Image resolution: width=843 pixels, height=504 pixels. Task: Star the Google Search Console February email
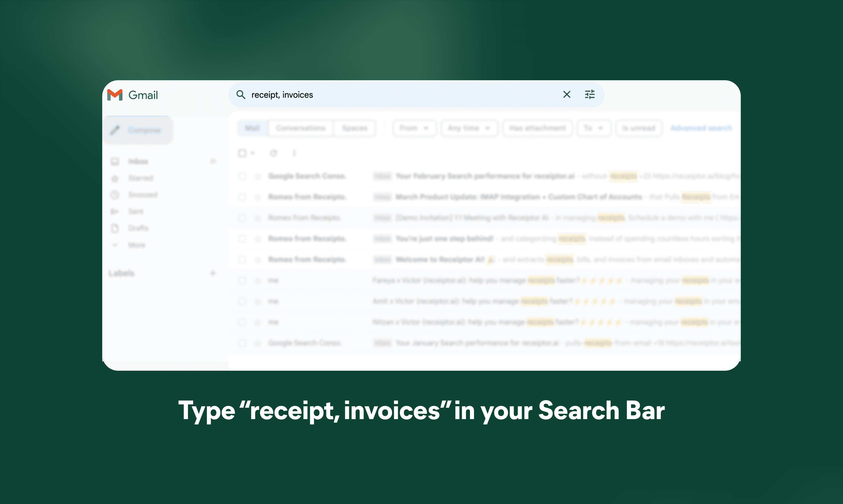[258, 176]
